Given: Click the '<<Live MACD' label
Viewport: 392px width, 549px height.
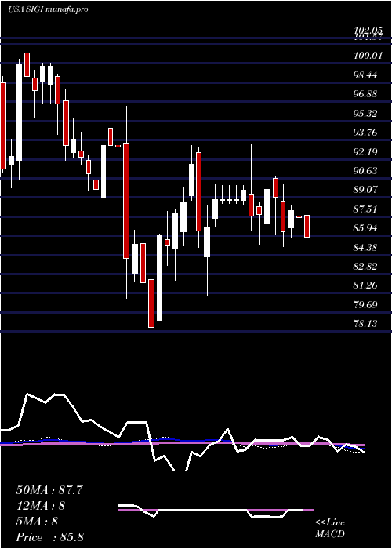Looking at the screenshot, I should click(330, 529).
